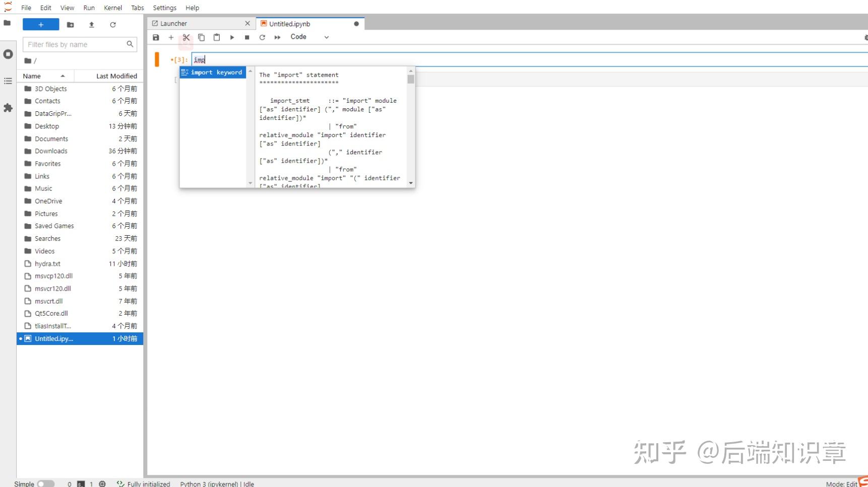Click the Filter files by name field
Screen dimensions: 868x487
pos(80,44)
